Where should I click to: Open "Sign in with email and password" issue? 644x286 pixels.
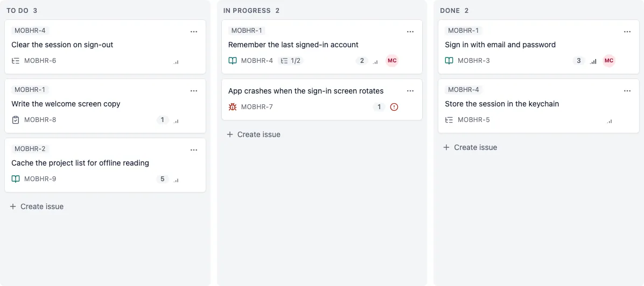tap(500, 45)
